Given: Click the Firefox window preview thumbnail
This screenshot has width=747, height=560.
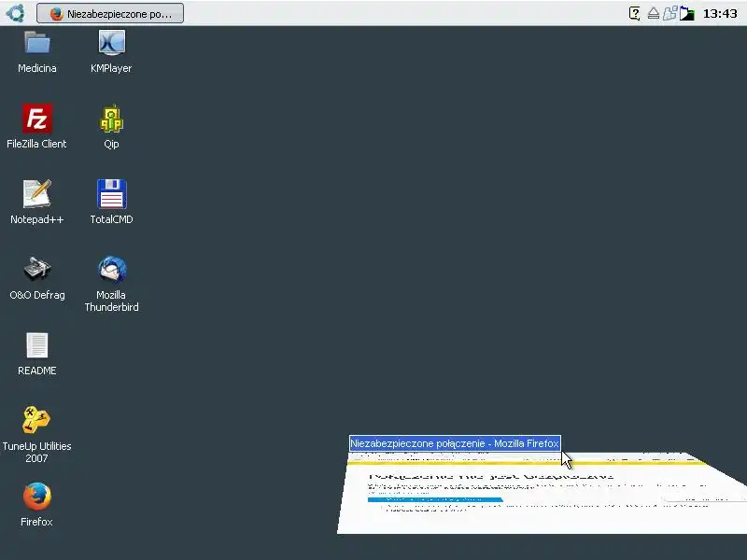Looking at the screenshot, I should pos(542,493).
